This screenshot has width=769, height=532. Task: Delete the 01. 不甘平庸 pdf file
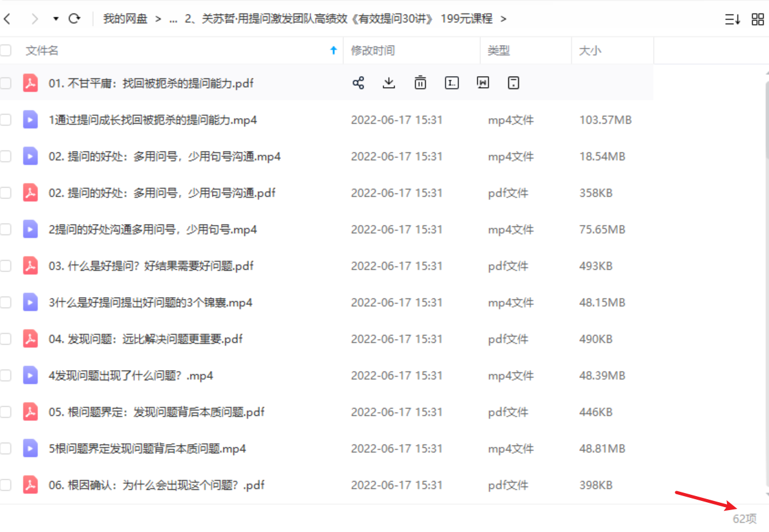point(420,83)
